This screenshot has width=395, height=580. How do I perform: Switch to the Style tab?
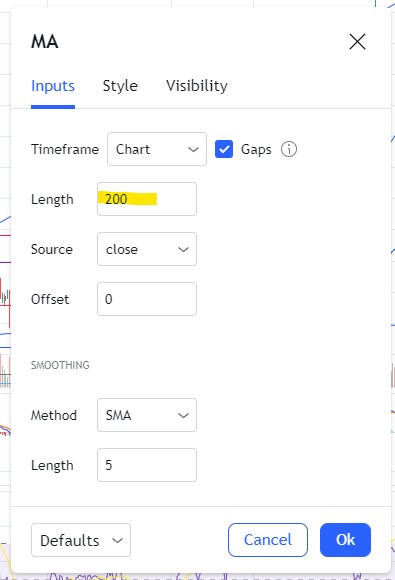click(x=120, y=86)
